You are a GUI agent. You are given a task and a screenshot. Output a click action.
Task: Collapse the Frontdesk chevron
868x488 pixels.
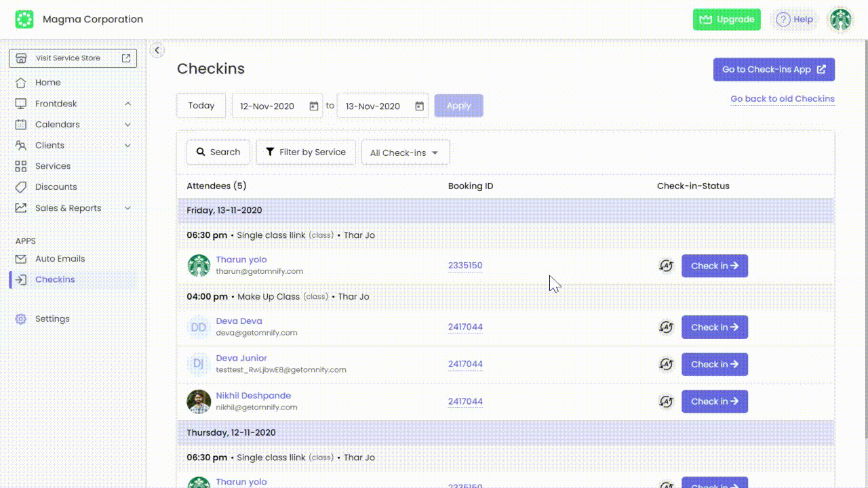[127, 104]
